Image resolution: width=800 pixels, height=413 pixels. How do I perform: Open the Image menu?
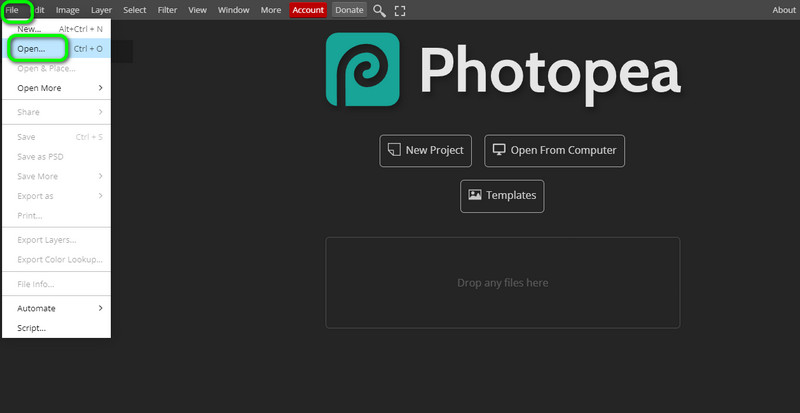(68, 10)
